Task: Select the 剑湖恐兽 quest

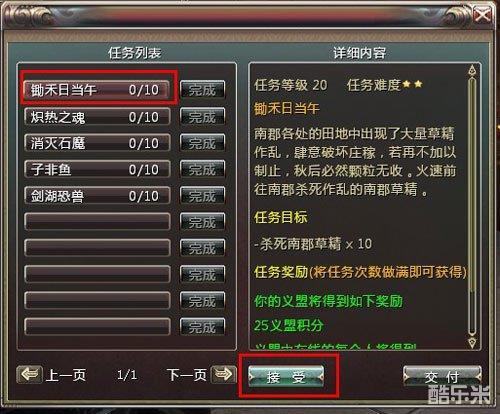Action: pyautogui.click(x=97, y=196)
